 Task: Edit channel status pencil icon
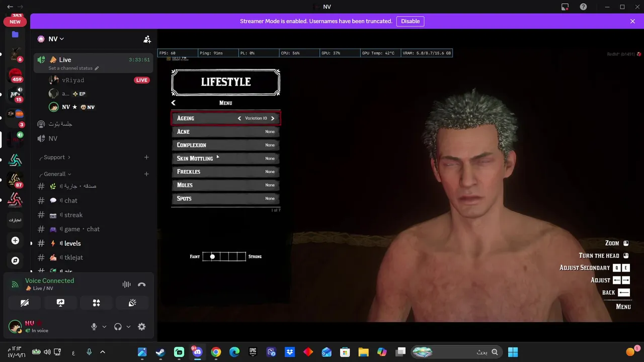tap(97, 68)
